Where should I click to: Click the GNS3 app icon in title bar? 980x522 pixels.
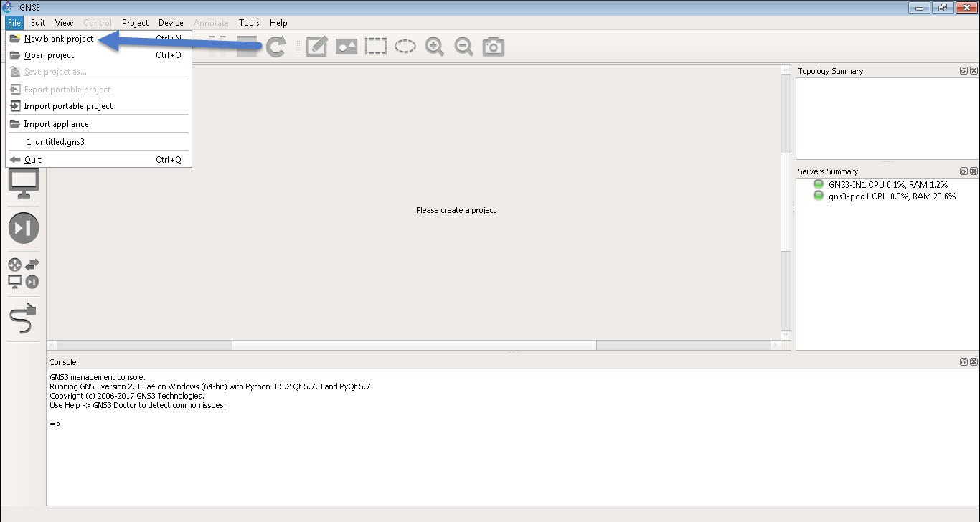(9, 7)
